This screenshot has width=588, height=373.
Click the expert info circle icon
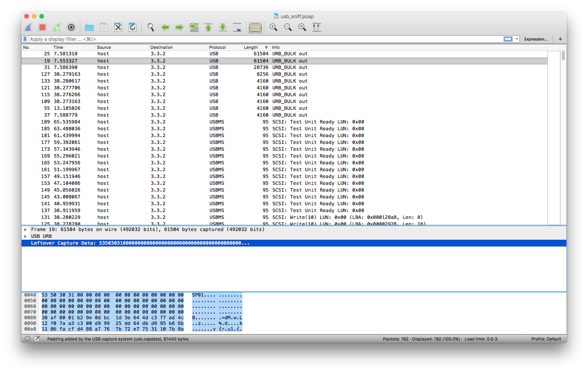click(x=28, y=339)
